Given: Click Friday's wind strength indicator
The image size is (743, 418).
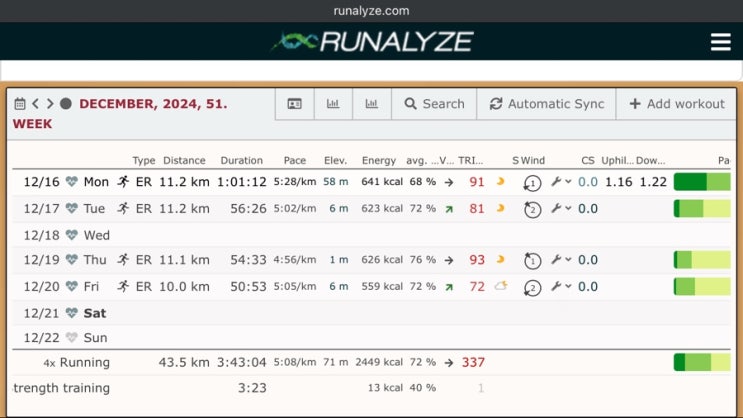Looking at the screenshot, I should tap(532, 288).
